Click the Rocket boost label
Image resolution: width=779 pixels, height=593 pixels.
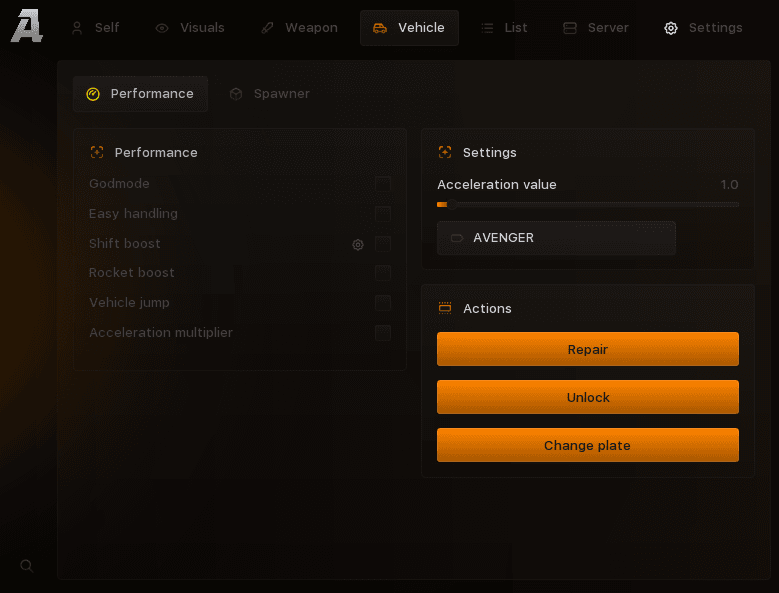(x=132, y=273)
